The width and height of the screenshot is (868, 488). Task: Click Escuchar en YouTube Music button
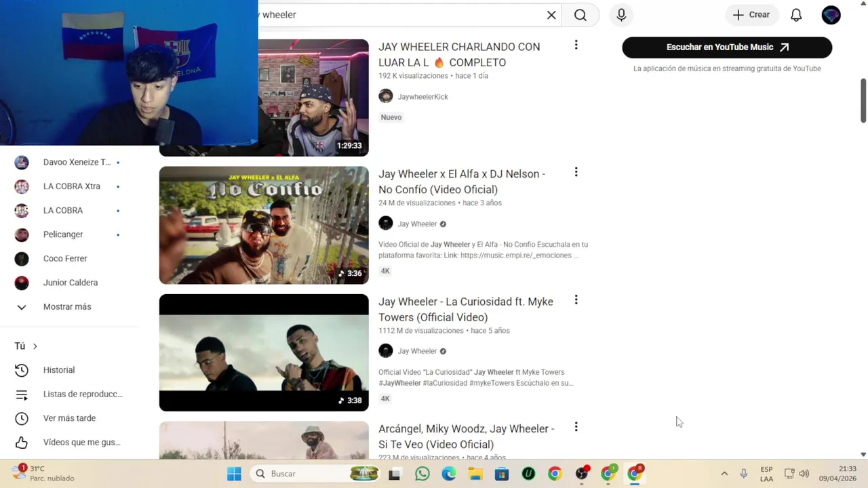pyautogui.click(x=727, y=47)
